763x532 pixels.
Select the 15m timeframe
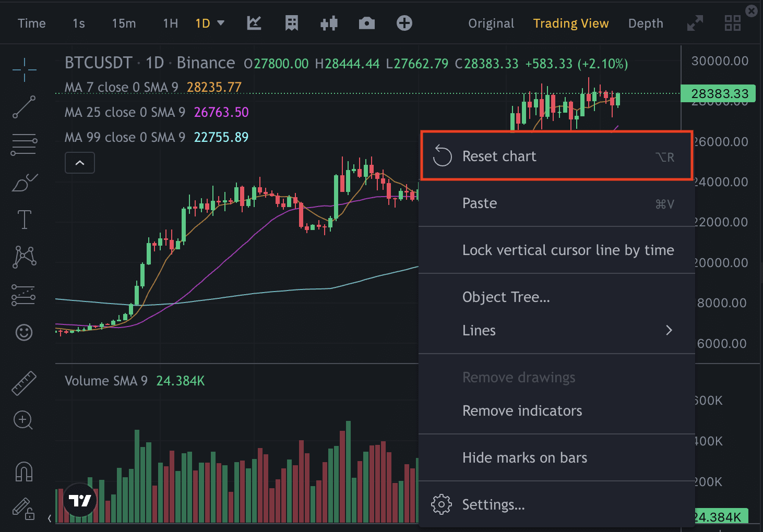click(x=124, y=23)
